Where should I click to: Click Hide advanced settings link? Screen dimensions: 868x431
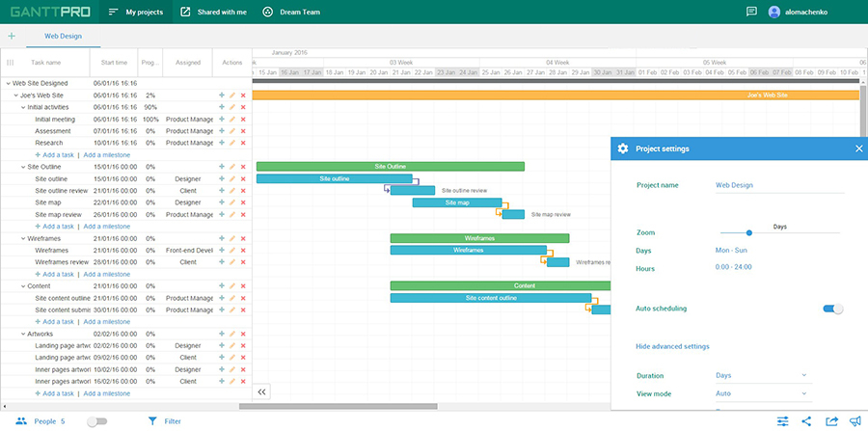point(672,346)
